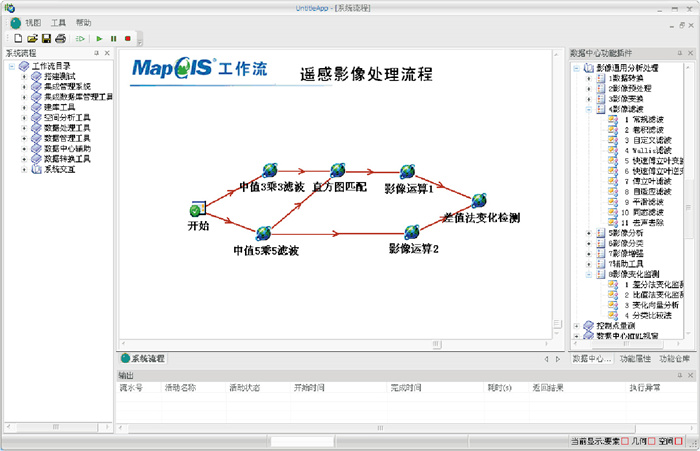Start workflow with green play button
This screenshot has width=700, height=451.
coord(99,39)
